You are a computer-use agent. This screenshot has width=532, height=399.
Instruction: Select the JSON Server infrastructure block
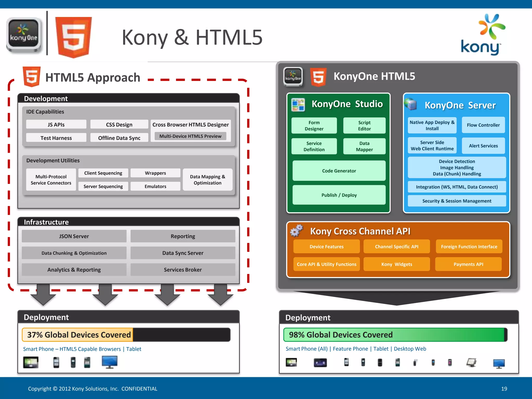[74, 236]
